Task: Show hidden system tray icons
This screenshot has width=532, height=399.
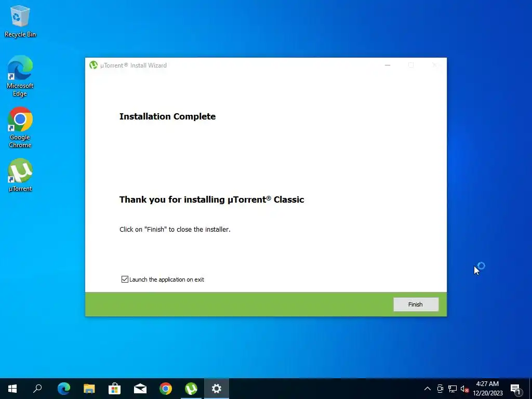Action: 428,389
